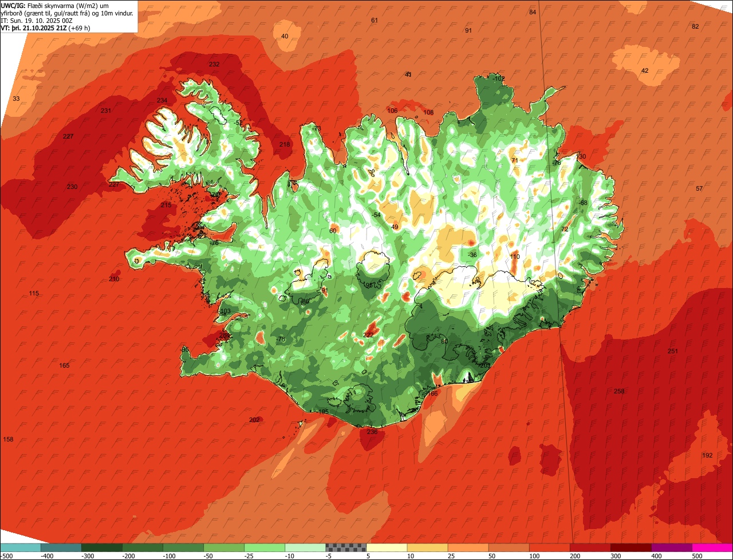Click the ocean value 115
Image resolution: width=733 pixels, height=560 pixels.
[x=34, y=294]
